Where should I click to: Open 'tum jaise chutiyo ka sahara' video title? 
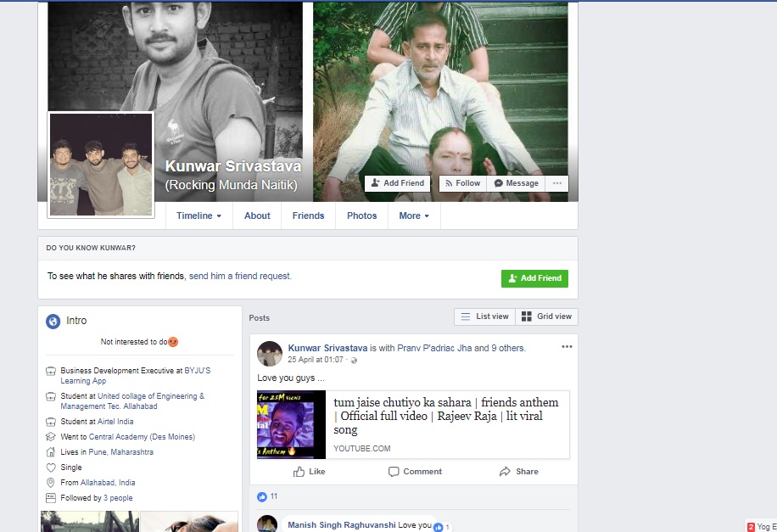(x=446, y=416)
